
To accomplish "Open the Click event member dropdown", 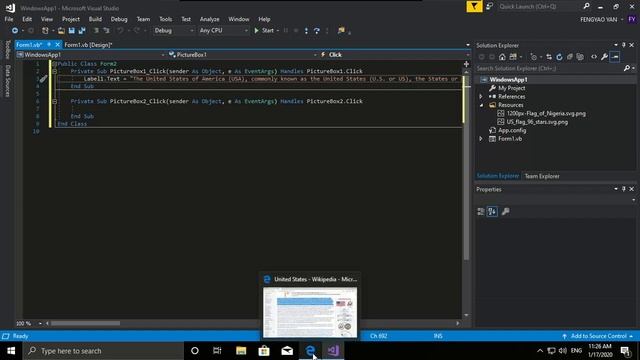I will [394, 55].
